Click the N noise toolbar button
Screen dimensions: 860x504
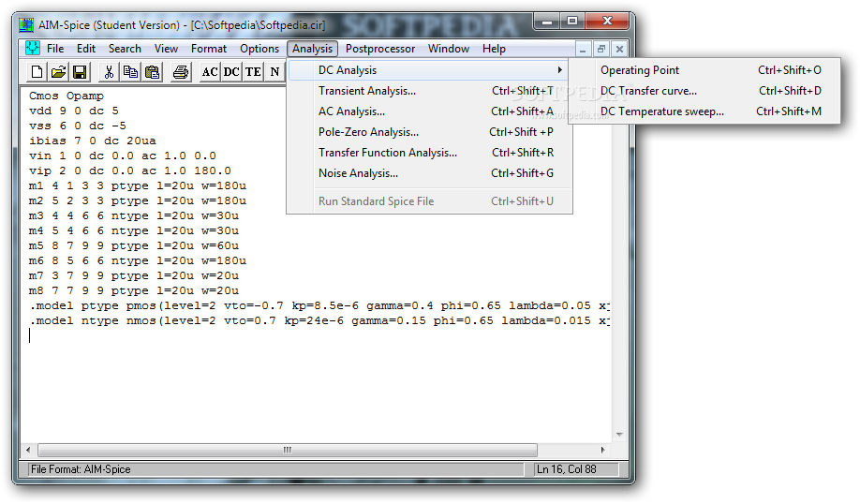point(274,72)
